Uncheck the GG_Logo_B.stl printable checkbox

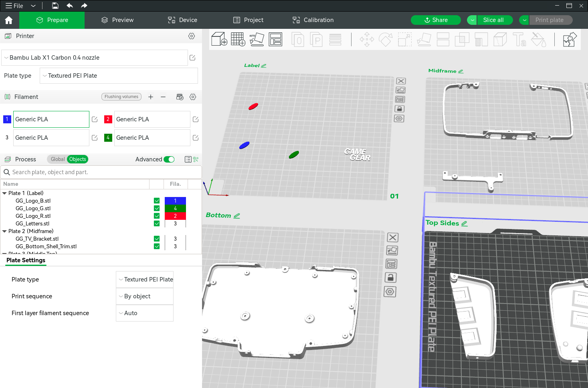157,201
